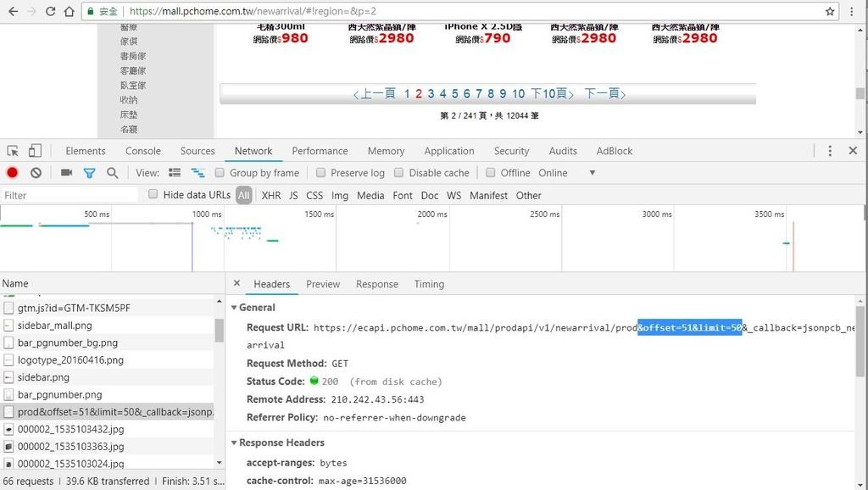Switch to the Elements tab

(x=86, y=151)
